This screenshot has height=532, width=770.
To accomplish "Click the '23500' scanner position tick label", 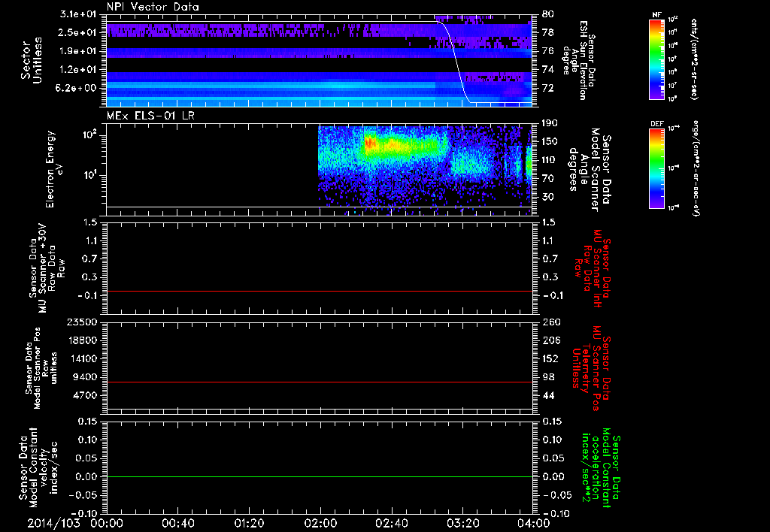I will click(x=81, y=322).
